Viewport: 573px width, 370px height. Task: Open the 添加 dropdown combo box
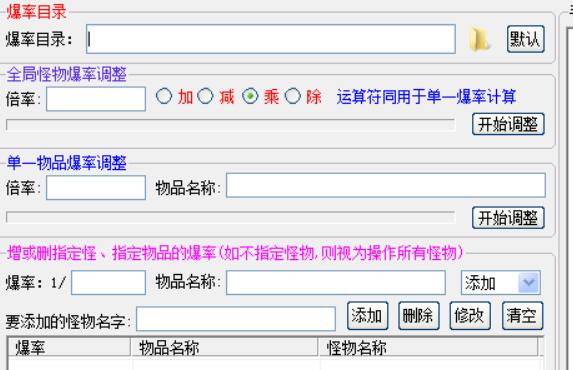[501, 283]
